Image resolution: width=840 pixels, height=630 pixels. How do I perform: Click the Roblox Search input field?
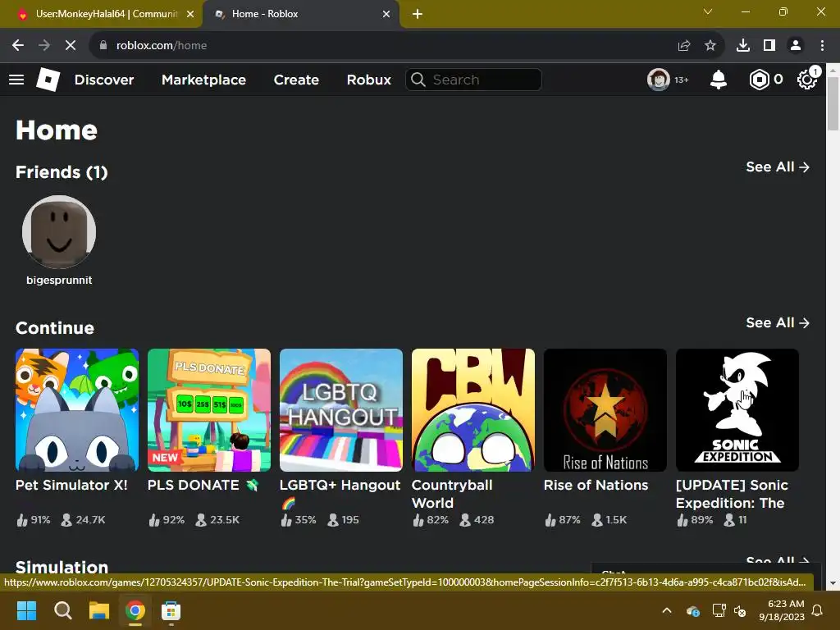click(473, 80)
